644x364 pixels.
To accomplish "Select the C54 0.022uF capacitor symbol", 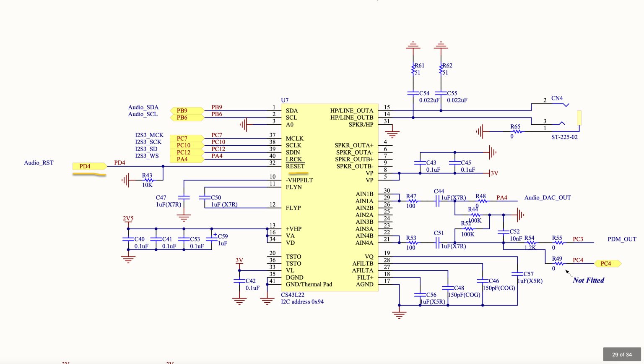I will [x=413, y=93].
